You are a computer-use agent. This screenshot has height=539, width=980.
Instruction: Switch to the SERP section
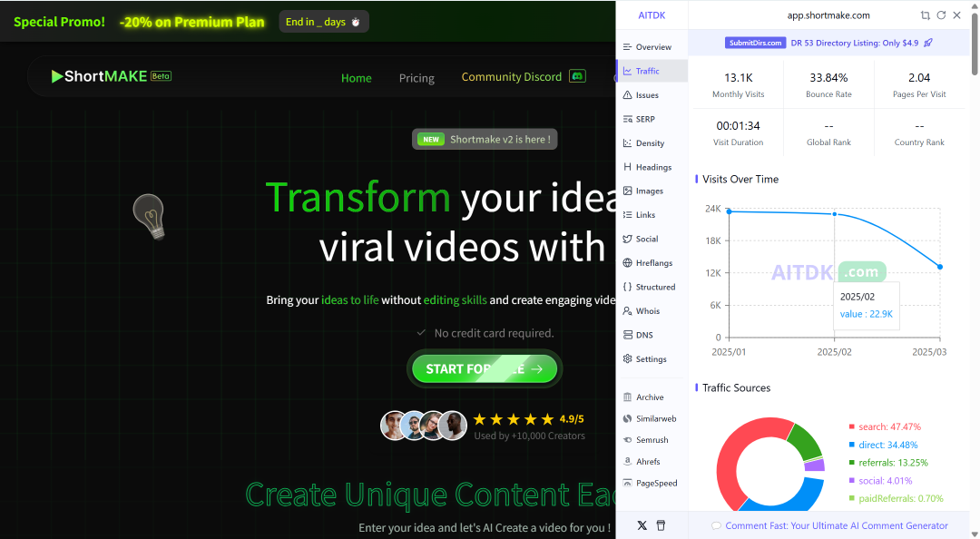tap(652, 119)
